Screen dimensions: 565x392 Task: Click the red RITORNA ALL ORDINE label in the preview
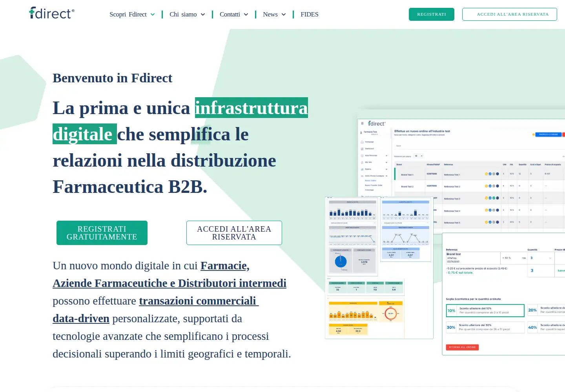click(x=462, y=347)
